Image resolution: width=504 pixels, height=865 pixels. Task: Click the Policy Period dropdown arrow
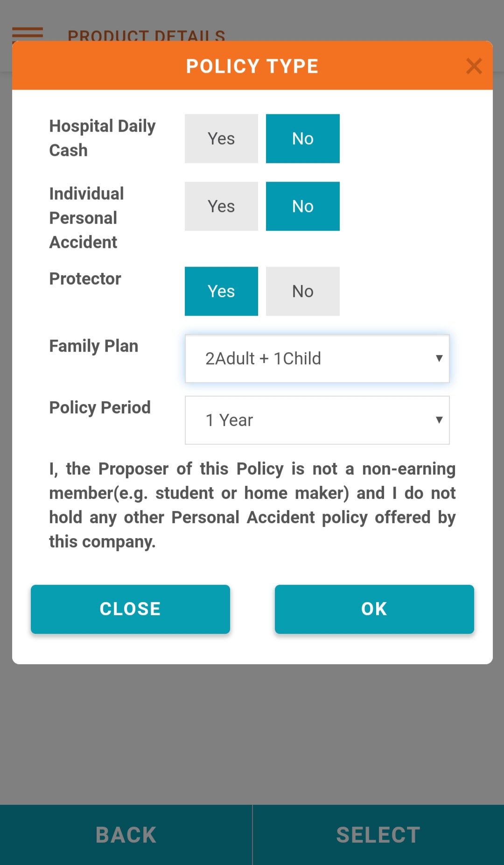tap(439, 420)
